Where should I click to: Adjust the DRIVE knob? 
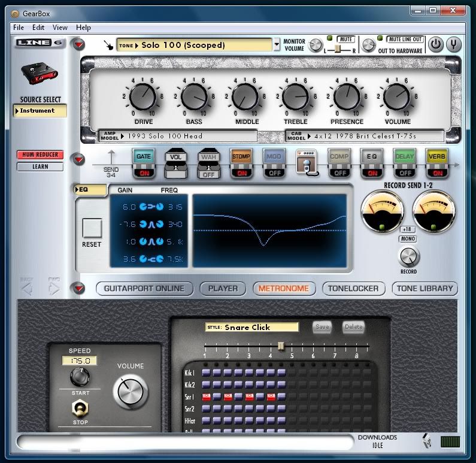tap(143, 97)
